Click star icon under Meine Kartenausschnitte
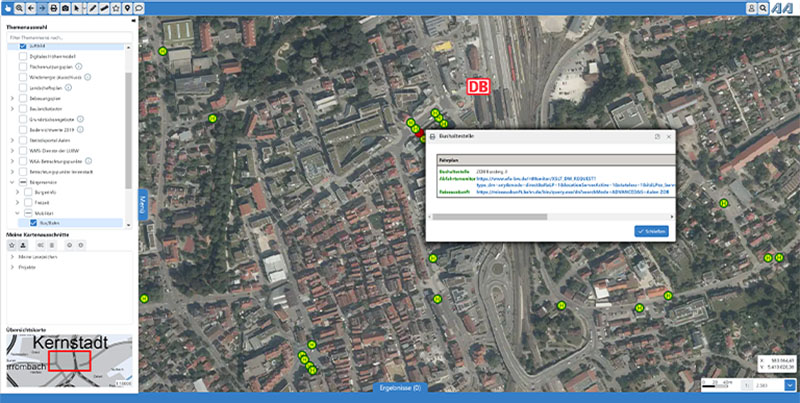 tap(12, 245)
